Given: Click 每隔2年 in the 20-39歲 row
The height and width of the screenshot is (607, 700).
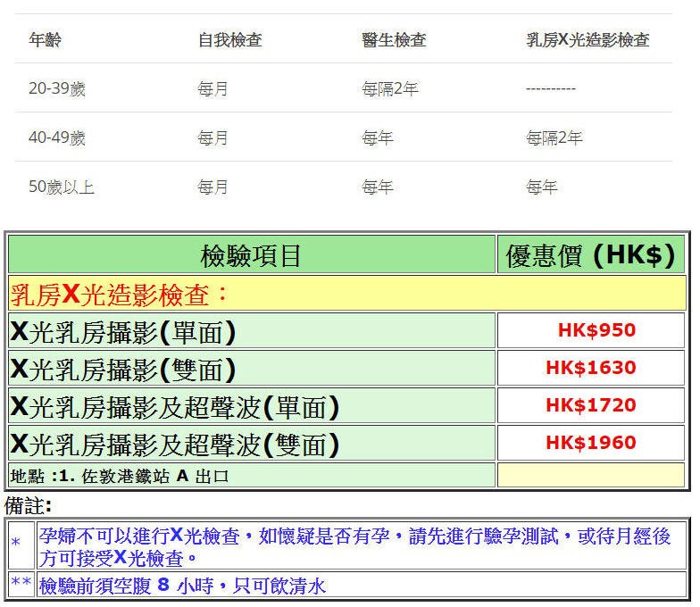Looking at the screenshot, I should 389,89.
